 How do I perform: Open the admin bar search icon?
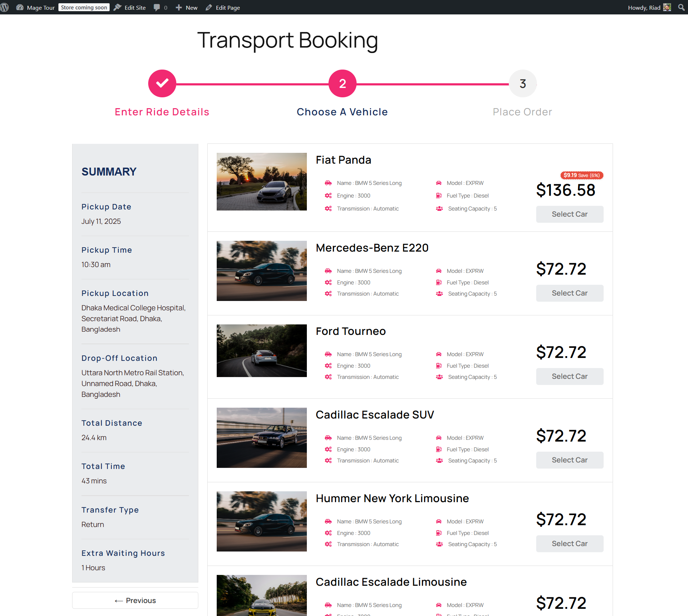(681, 7)
